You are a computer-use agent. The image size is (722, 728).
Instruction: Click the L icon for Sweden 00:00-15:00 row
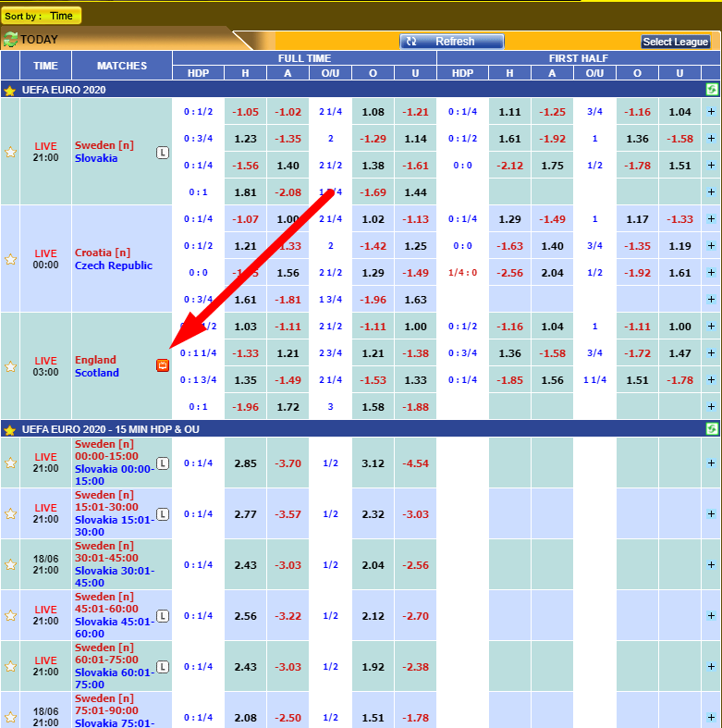pos(163,463)
